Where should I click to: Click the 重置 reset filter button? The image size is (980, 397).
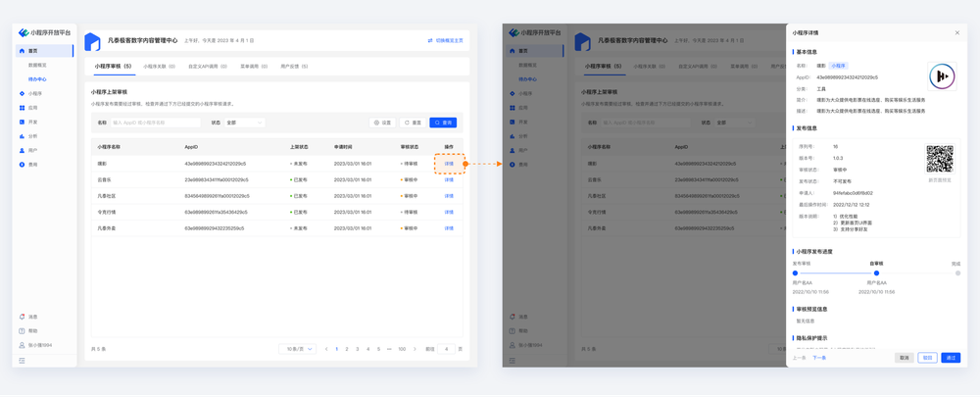(413, 123)
